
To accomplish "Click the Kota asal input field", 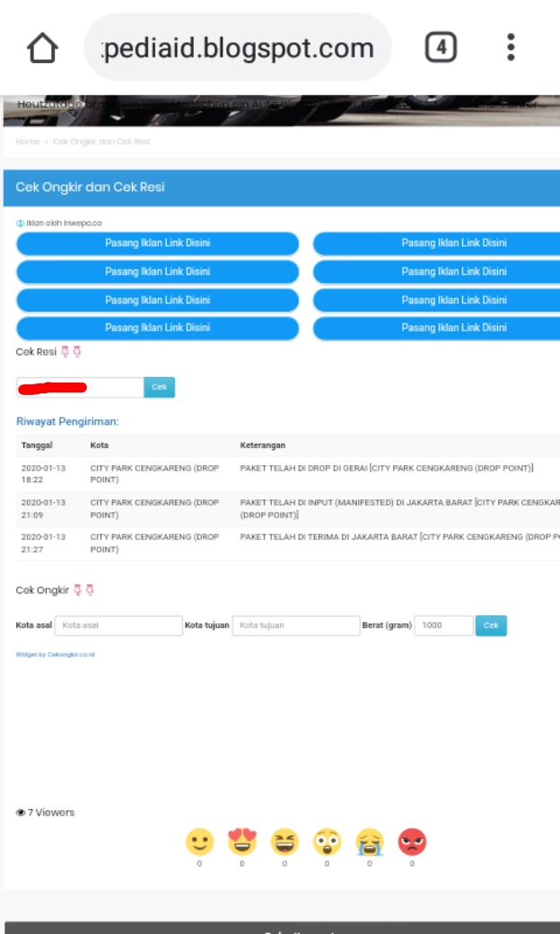I will tap(118, 625).
